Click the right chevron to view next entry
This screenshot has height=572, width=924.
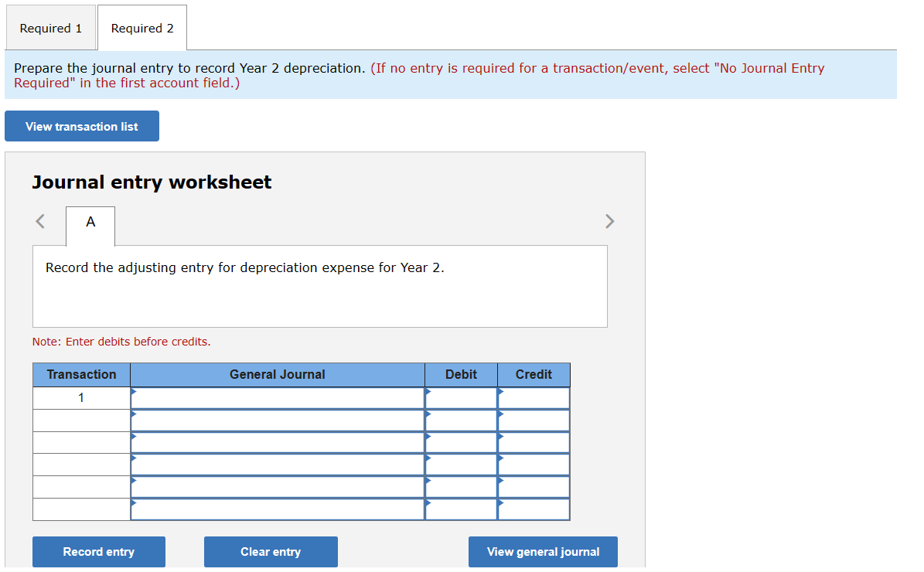pyautogui.click(x=610, y=221)
